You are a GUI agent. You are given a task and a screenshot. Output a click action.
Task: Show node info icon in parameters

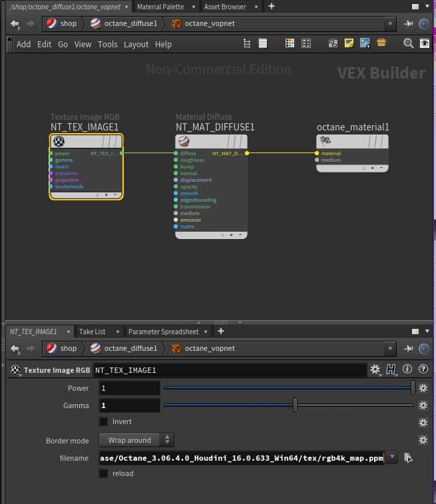click(407, 369)
